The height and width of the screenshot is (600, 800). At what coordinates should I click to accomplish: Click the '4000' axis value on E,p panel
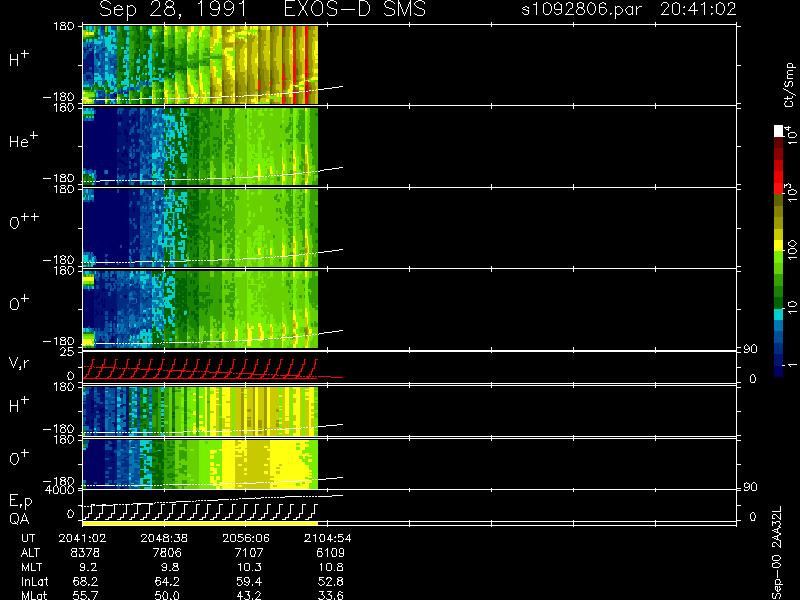pos(60,490)
